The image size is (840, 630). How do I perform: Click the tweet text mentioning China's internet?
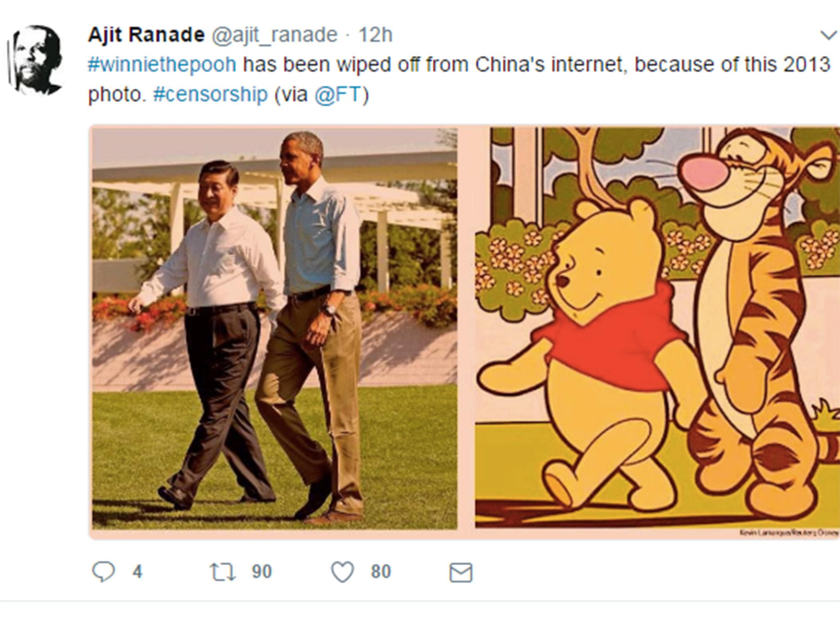(533, 65)
